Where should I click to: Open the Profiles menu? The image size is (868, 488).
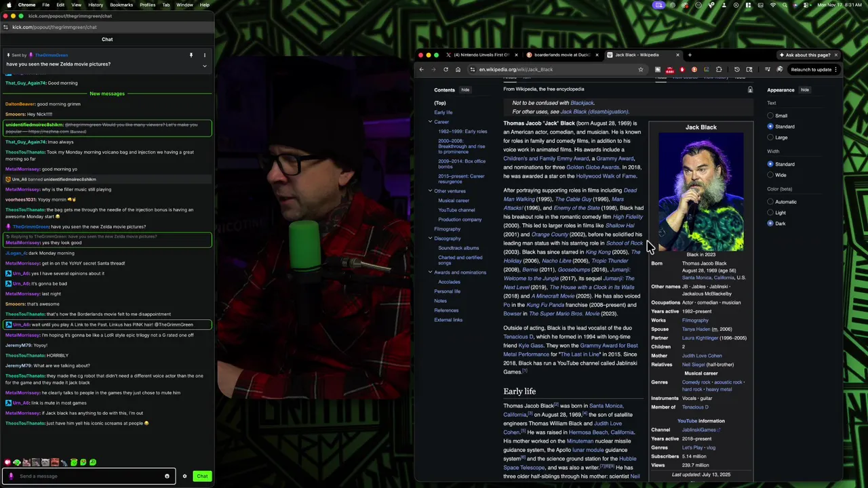147,5
